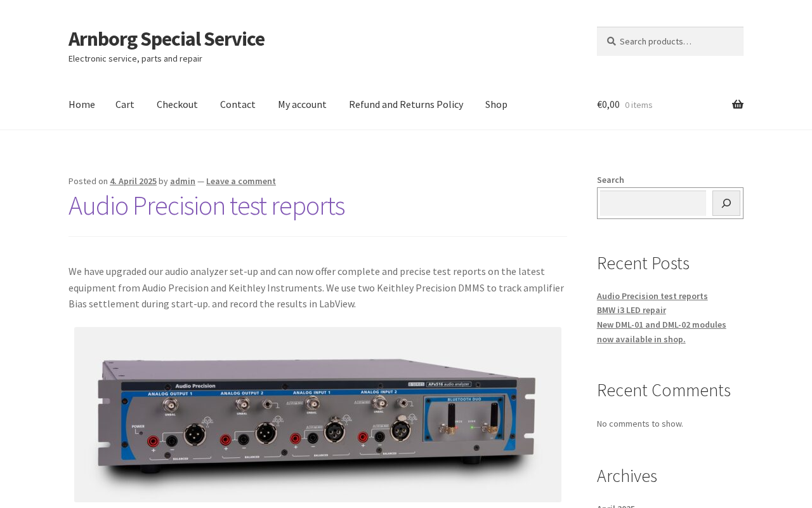Click the 4. April 2025 post date

pyautogui.click(x=133, y=181)
